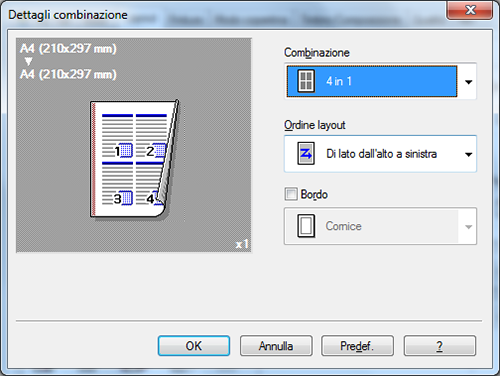Image resolution: width=500 pixels, height=376 pixels.
Task: Open the Combinazione dropdown arrow
Action: pyautogui.click(x=468, y=82)
